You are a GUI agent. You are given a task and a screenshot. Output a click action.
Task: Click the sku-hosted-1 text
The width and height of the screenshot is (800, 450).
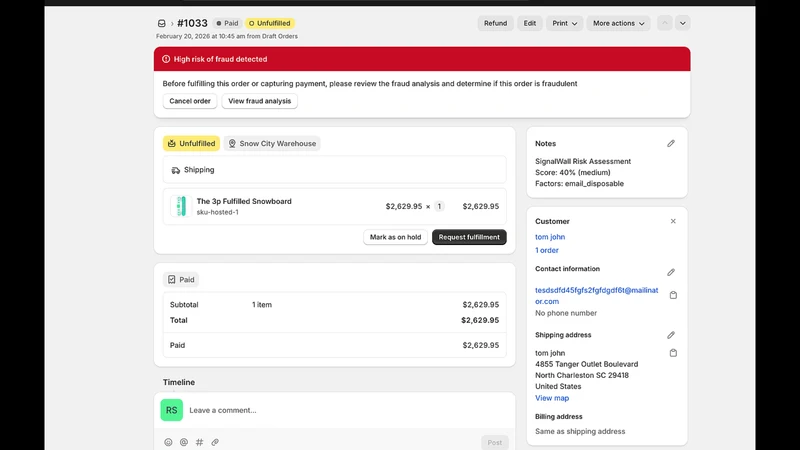pyautogui.click(x=217, y=212)
